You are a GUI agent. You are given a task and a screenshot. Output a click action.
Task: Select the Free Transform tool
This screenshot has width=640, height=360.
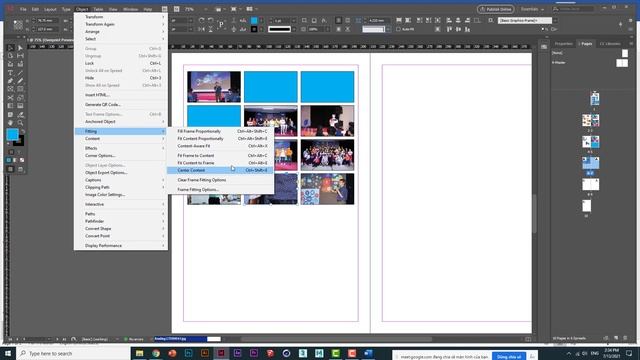pos(20,98)
